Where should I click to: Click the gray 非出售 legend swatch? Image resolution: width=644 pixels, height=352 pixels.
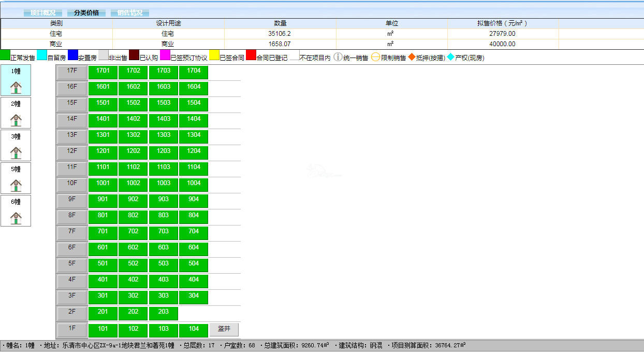(104, 55)
